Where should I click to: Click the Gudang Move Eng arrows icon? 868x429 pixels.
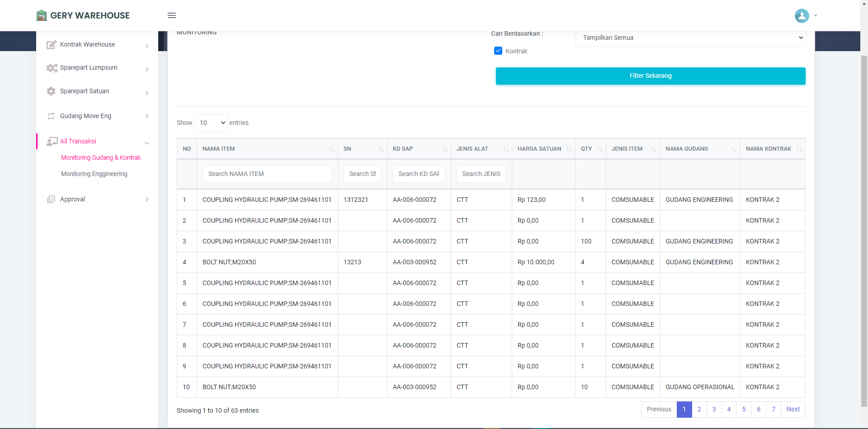(51, 116)
